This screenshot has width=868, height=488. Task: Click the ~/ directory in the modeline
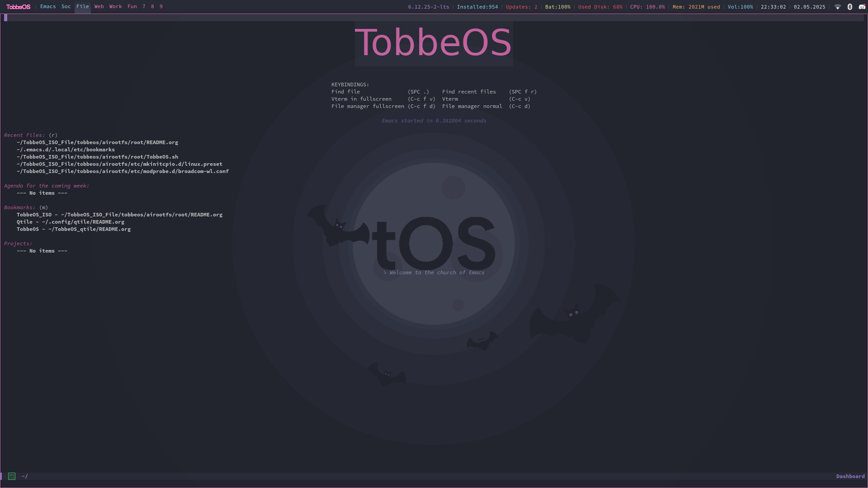pyautogui.click(x=25, y=476)
